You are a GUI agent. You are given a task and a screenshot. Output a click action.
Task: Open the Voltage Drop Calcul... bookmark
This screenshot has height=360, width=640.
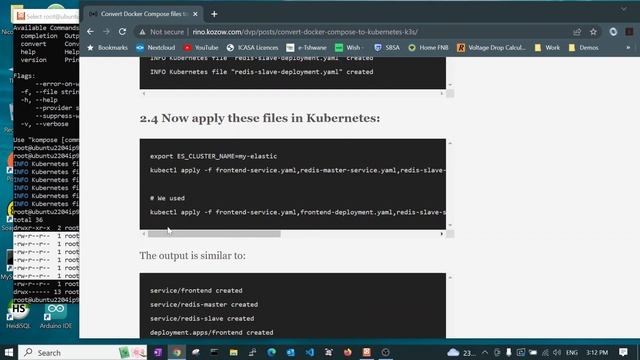(x=491, y=48)
